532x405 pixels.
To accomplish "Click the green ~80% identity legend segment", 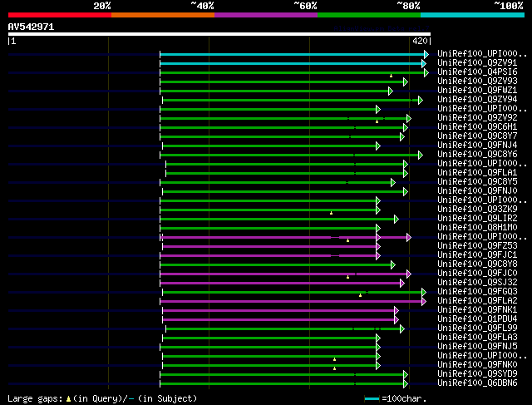I will tap(369, 15).
